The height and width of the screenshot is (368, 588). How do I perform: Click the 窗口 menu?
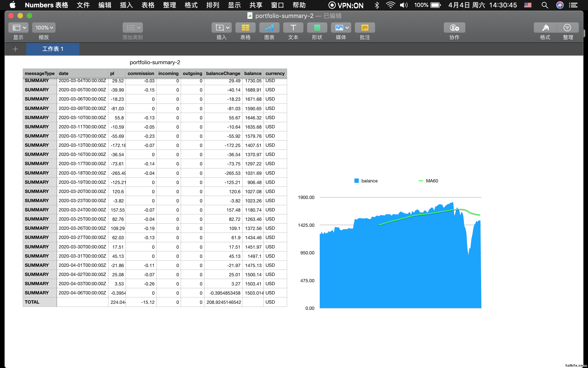pos(277,5)
